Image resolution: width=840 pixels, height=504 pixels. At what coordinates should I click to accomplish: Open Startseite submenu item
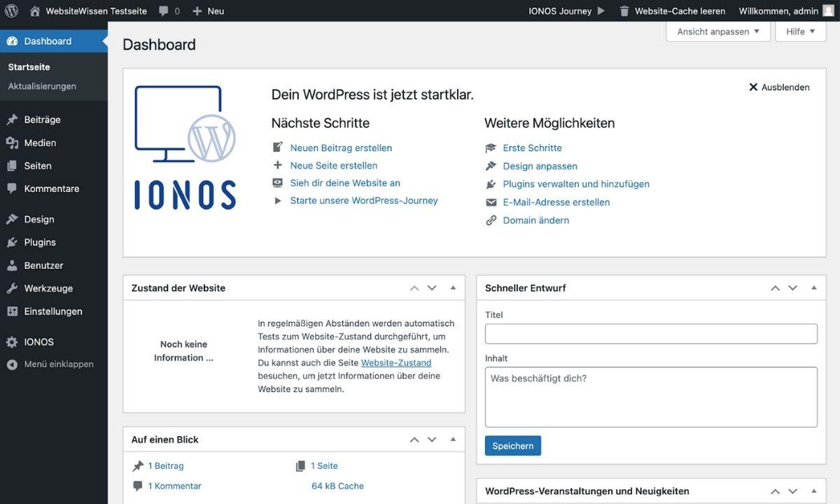click(x=29, y=67)
